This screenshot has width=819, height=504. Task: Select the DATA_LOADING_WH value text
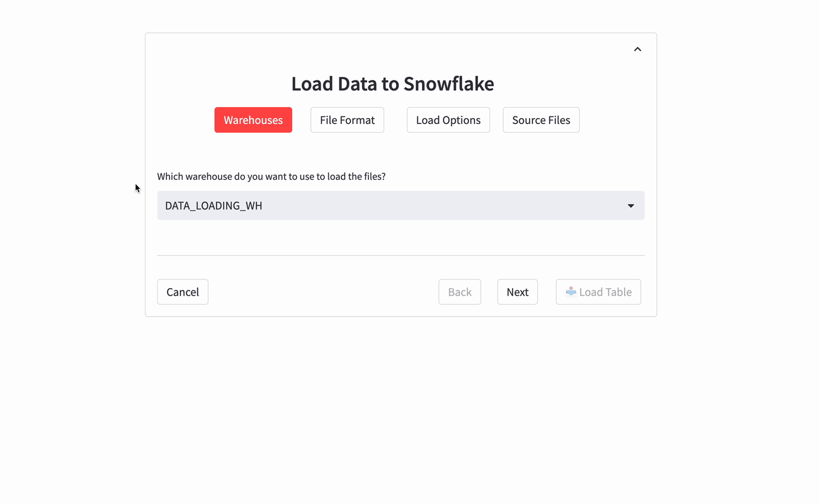214,205
